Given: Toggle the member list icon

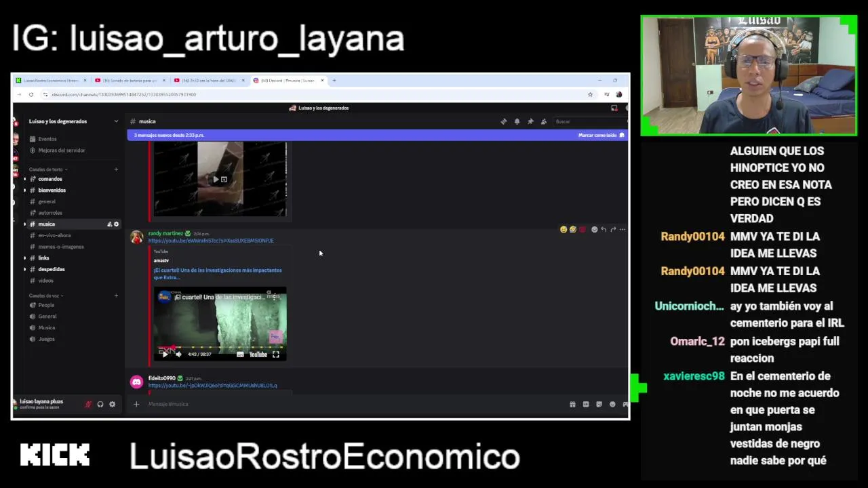Looking at the screenshot, I should pos(543,121).
